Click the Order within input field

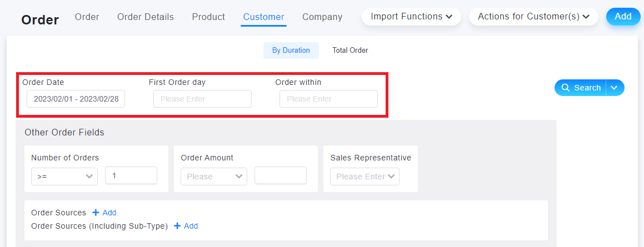point(328,99)
